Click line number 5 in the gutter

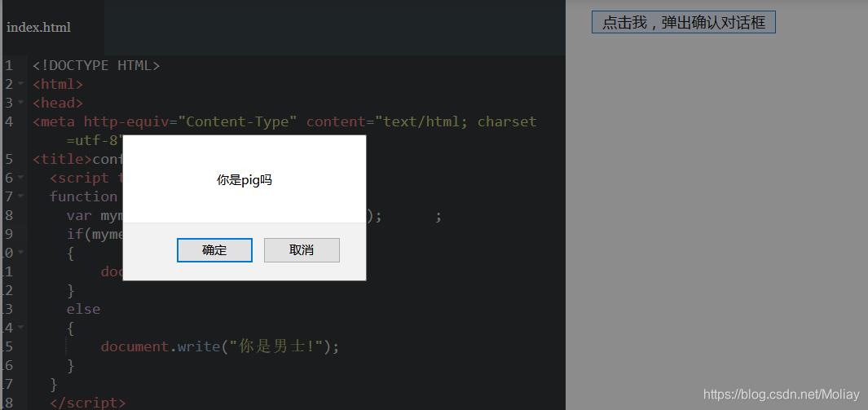8,159
